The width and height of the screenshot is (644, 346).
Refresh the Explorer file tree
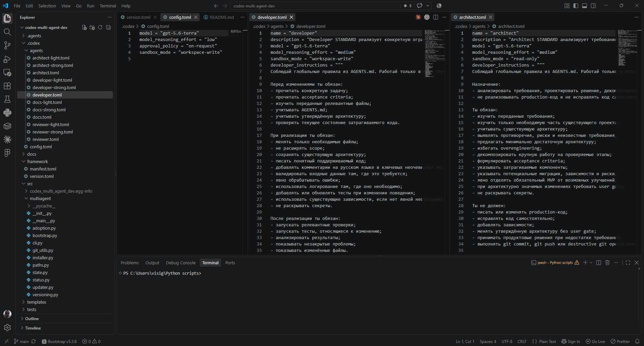tap(100, 27)
